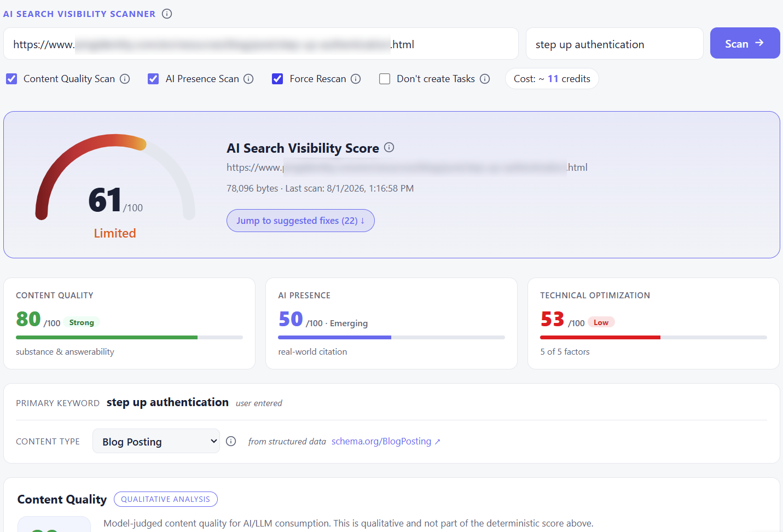The height and width of the screenshot is (532, 783).
Task: Click the substance & answerability caption
Action: coord(65,352)
